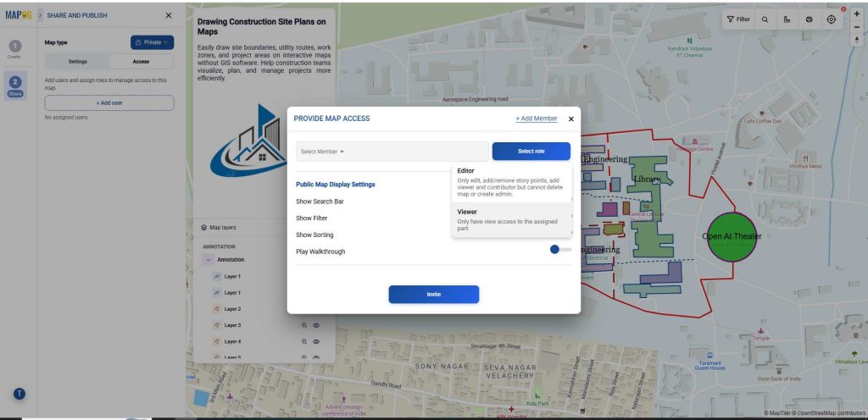Click the construction company logo image
The image size is (868, 420).
[248, 141]
